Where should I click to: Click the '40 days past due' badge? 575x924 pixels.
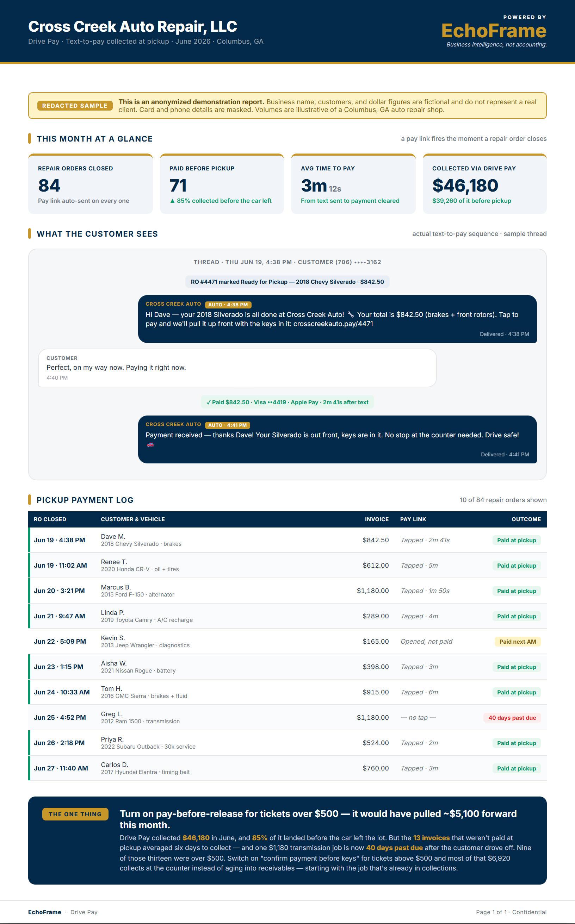(x=512, y=718)
